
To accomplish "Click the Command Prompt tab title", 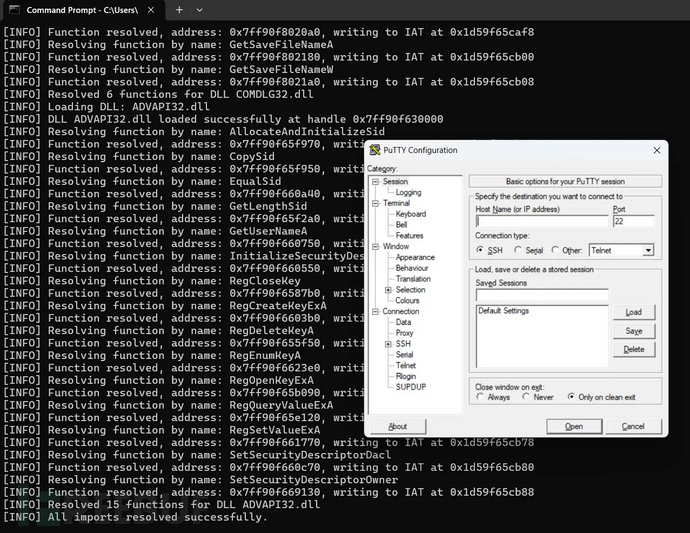I will tap(82, 10).
